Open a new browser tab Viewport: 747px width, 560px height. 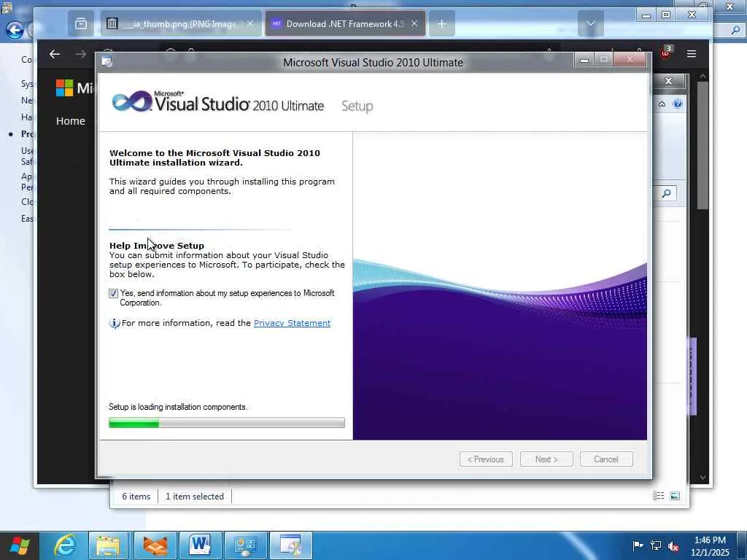click(441, 24)
